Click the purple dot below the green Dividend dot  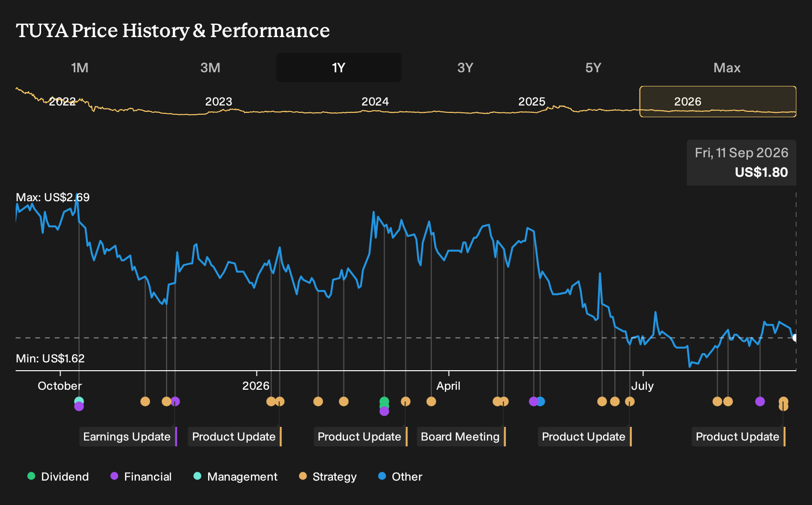(x=385, y=411)
